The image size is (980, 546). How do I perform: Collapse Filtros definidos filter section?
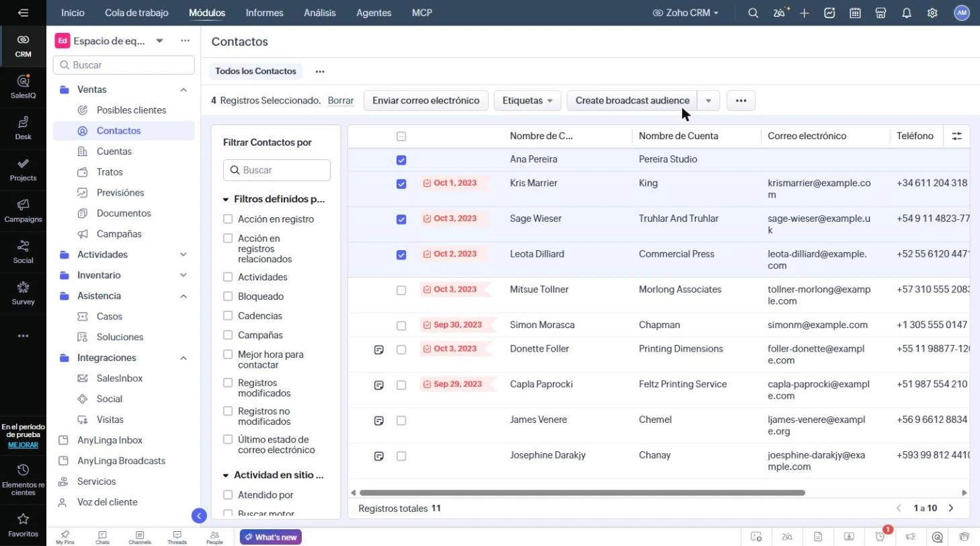[x=226, y=200]
